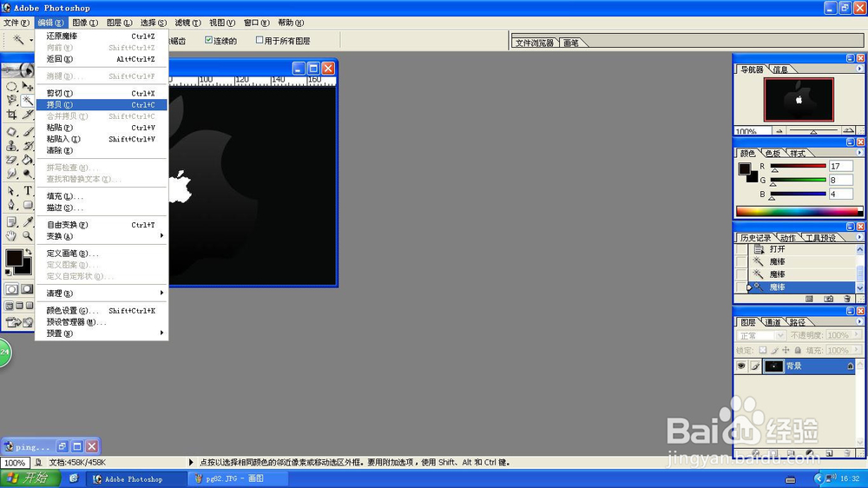The image size is (868, 488).
Task: Select the Move tool
Action: click(27, 87)
